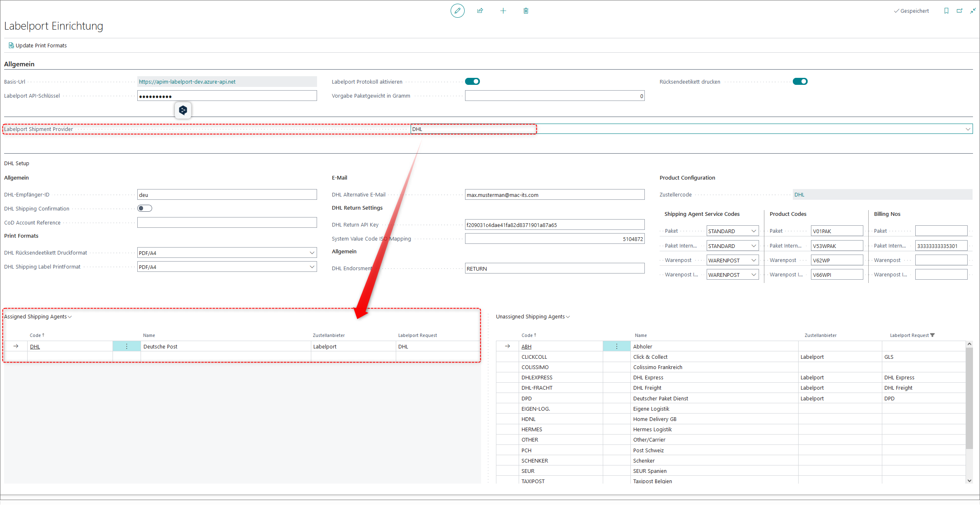Click filter icon on Labelport Request column
980x505 pixels.
click(933, 335)
